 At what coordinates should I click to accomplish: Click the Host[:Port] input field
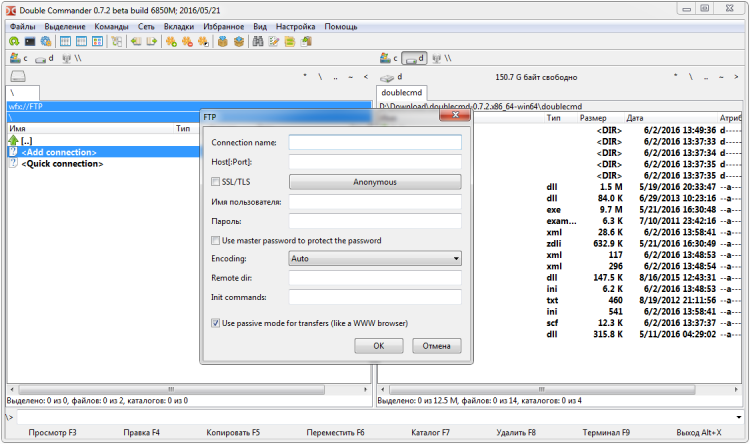tap(375, 162)
